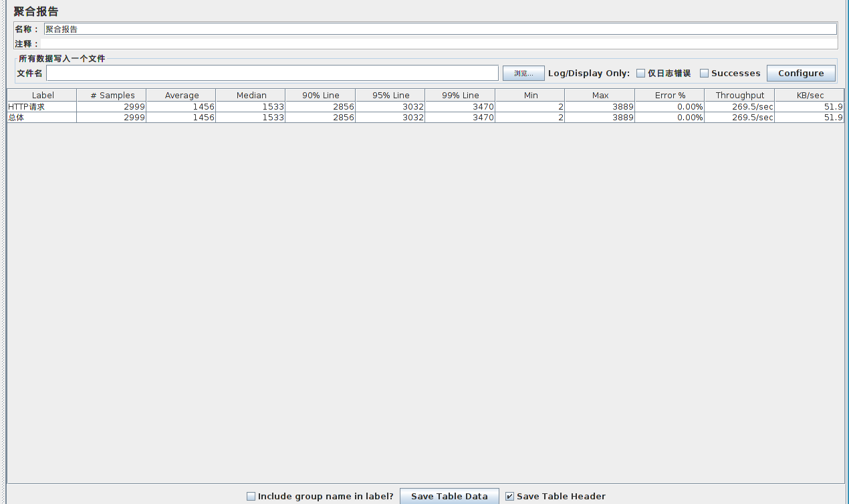Viewport: 849px width, 504px height.
Task: Click the KB/sec column header
Action: 810,95
